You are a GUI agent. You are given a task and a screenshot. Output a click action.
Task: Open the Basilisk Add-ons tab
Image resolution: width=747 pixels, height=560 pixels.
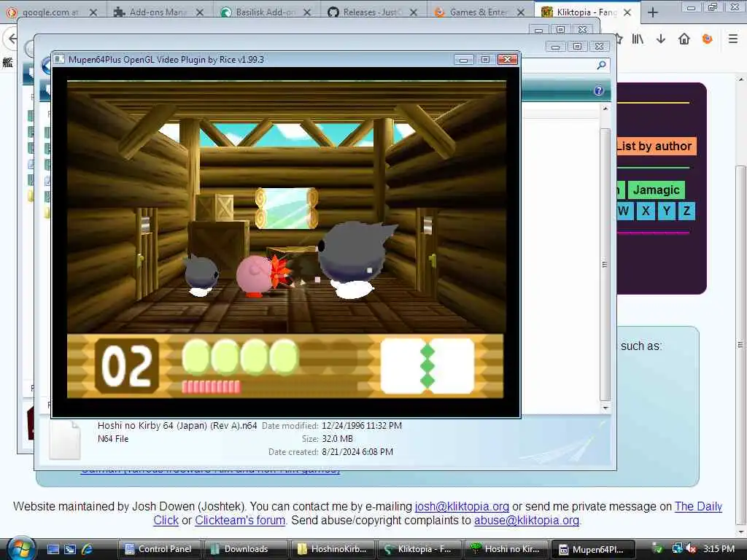[264, 12]
